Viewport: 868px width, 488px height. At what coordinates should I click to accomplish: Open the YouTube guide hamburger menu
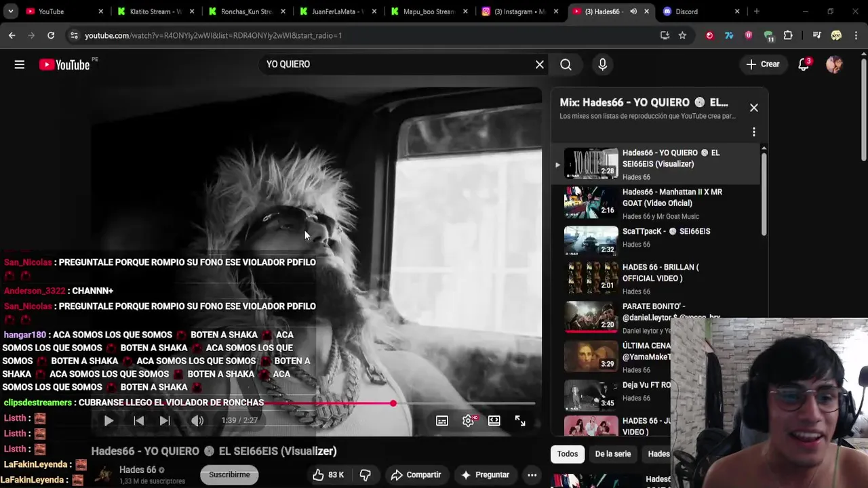click(x=20, y=64)
